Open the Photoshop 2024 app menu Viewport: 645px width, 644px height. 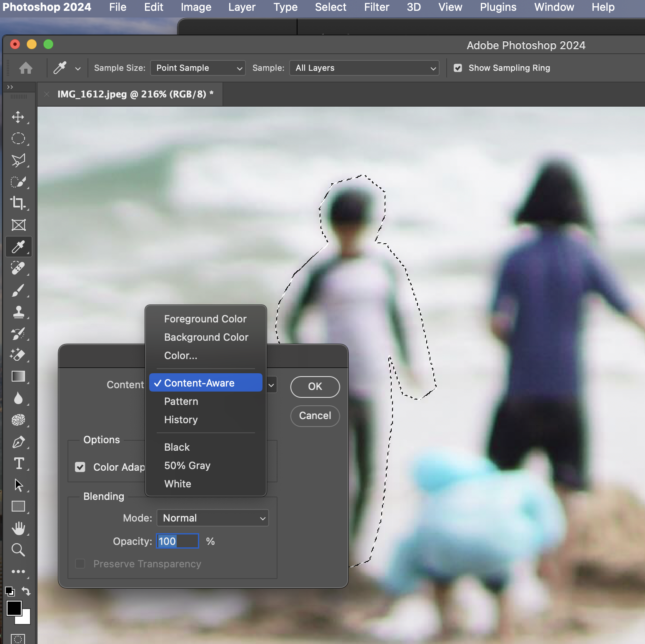coord(47,7)
